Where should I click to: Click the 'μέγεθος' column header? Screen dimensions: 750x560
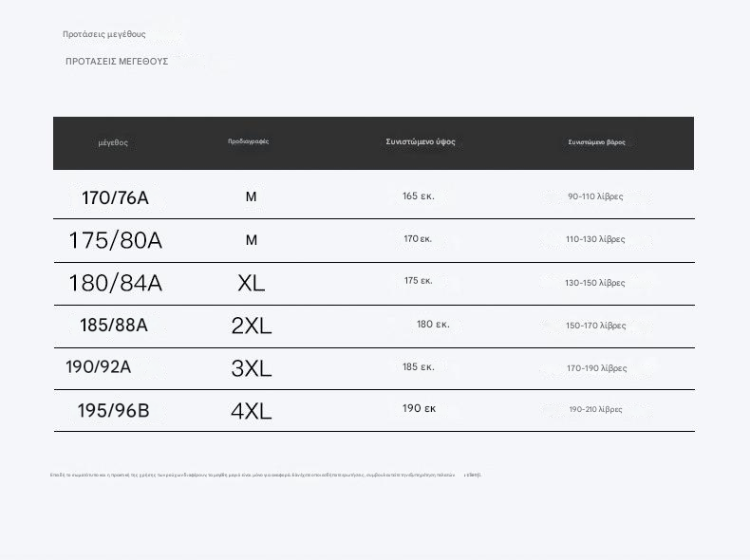(x=113, y=142)
